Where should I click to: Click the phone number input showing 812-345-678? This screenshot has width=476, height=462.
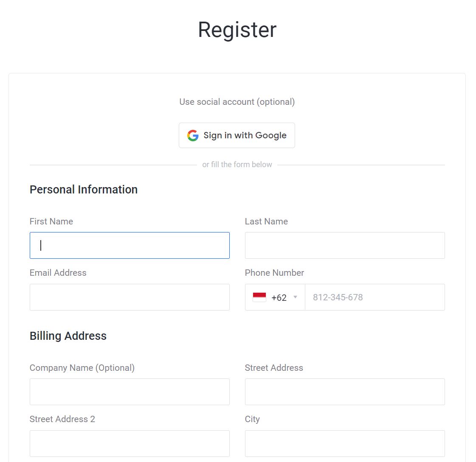click(375, 297)
